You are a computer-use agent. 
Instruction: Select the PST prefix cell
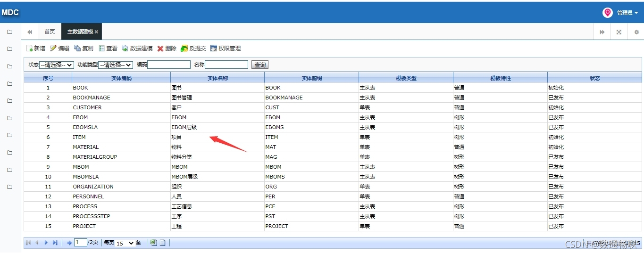[x=312, y=216]
